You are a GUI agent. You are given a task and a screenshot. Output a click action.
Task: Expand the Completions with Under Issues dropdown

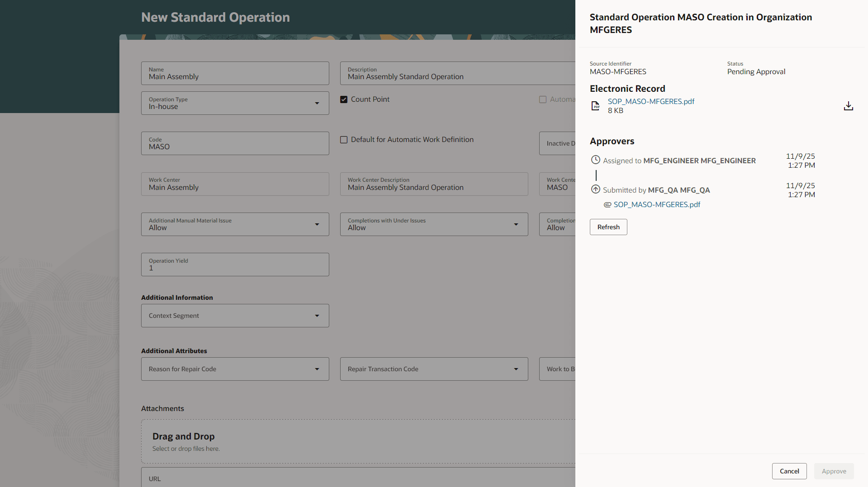click(516, 224)
